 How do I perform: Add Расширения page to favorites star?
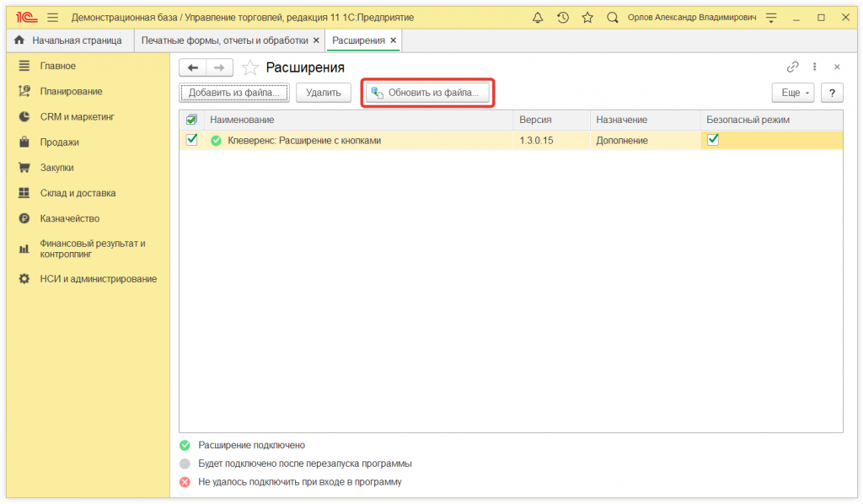pos(249,67)
